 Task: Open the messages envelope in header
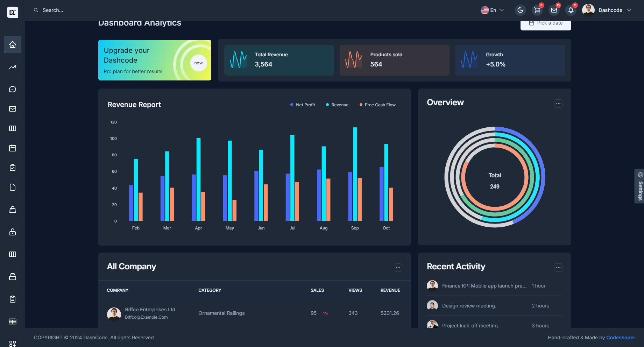pyautogui.click(x=554, y=10)
